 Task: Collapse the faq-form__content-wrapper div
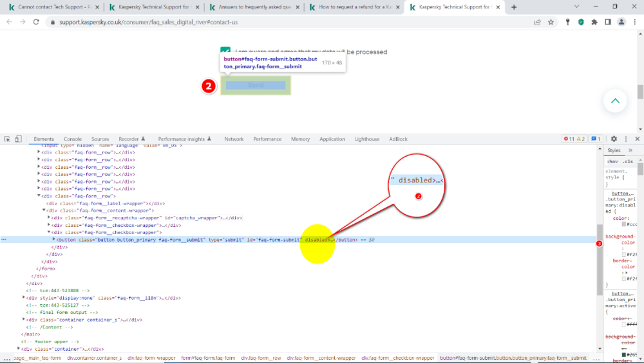coord(44,210)
